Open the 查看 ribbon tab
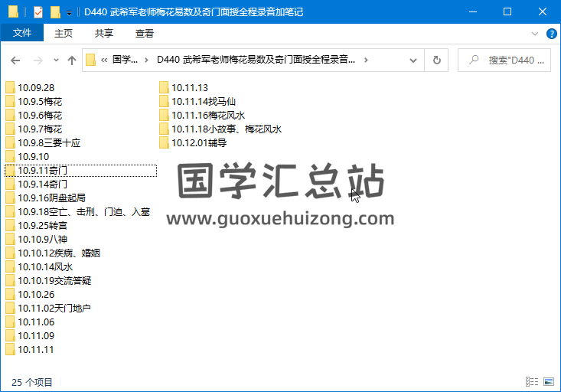 pyautogui.click(x=145, y=33)
